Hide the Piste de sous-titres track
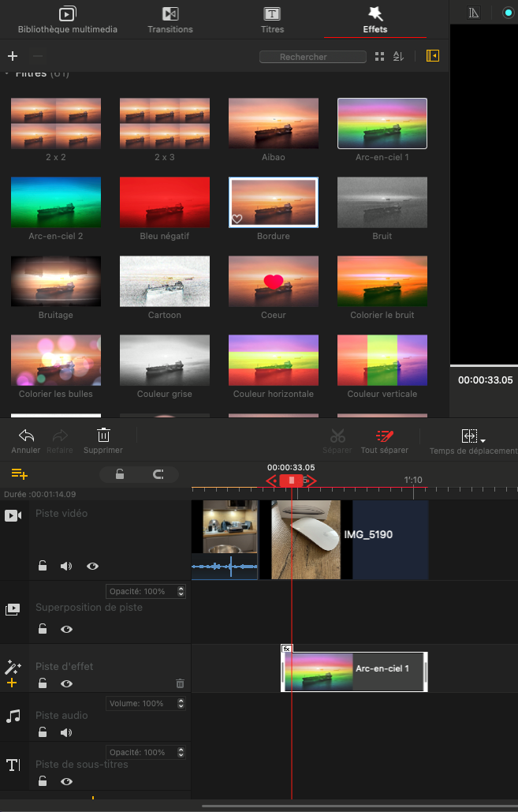This screenshot has width=518, height=812. (66, 781)
